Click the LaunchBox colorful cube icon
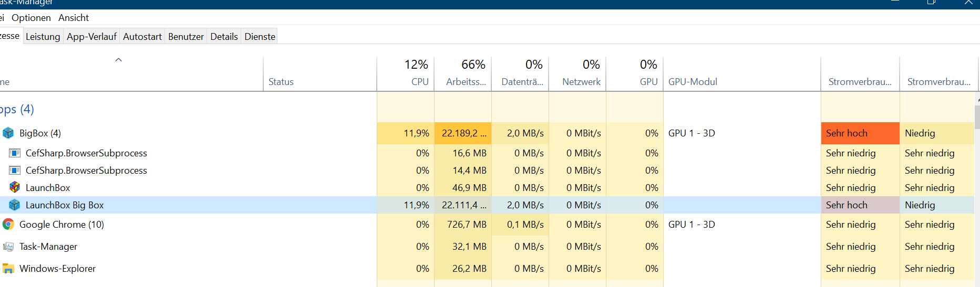This screenshot has width=980, height=287. (x=15, y=187)
